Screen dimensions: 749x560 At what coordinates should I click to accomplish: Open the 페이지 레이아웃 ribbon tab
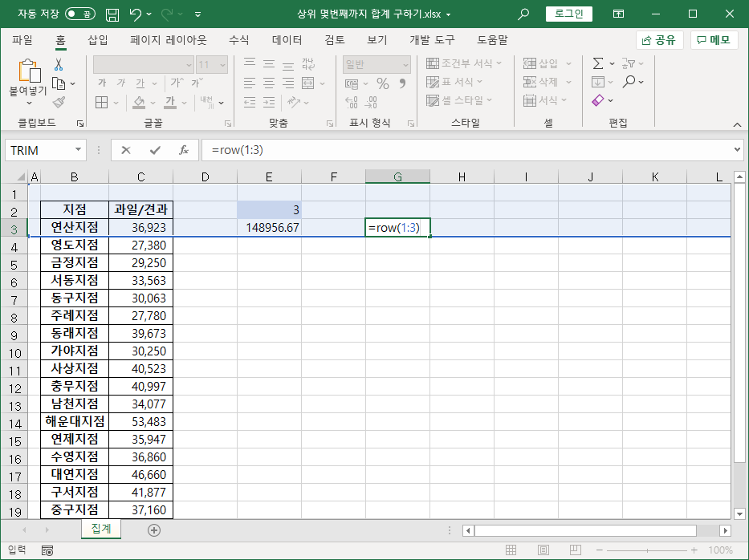(168, 40)
